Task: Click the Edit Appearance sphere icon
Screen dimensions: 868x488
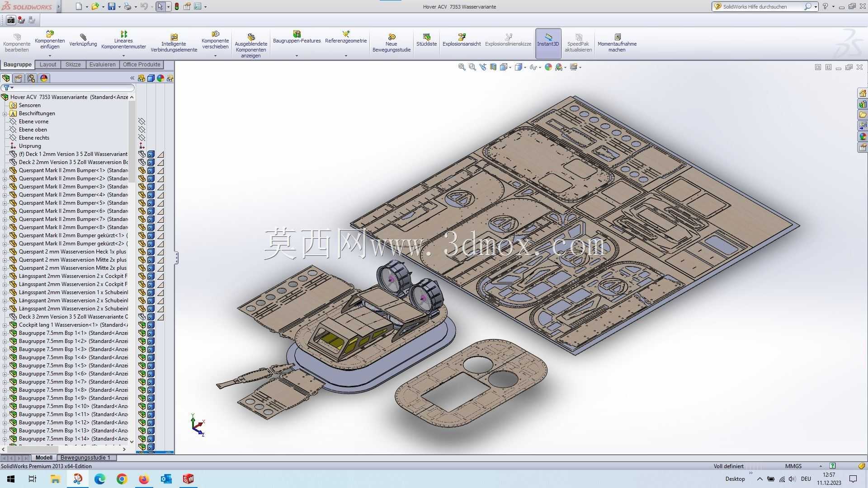Action: (x=548, y=67)
